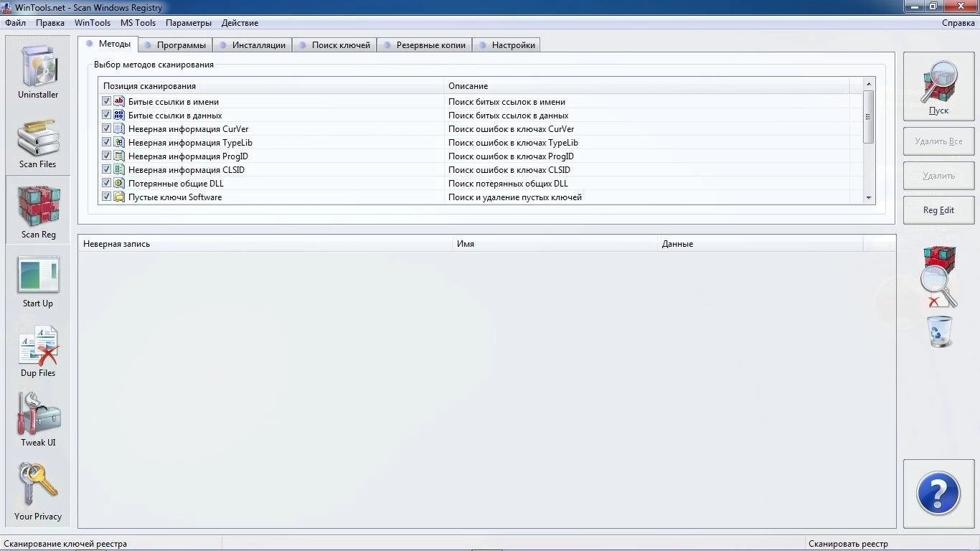Viewport: 980px width, 551px height.
Task: Switch to the Резервные копии tab
Action: [x=424, y=45]
